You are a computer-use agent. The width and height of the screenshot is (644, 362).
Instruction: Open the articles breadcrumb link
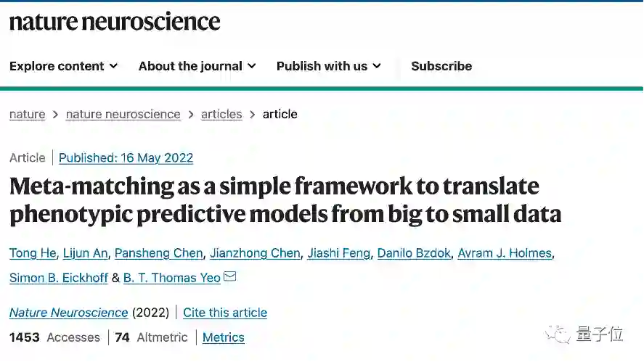(x=221, y=114)
